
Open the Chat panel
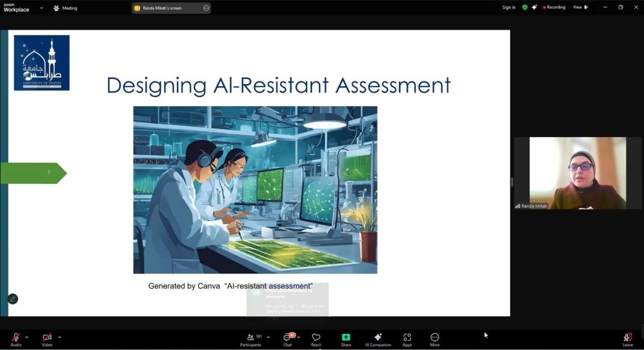coord(287,338)
